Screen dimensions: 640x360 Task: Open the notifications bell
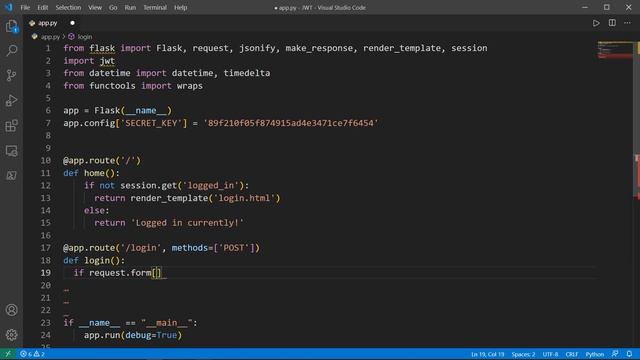(629, 354)
